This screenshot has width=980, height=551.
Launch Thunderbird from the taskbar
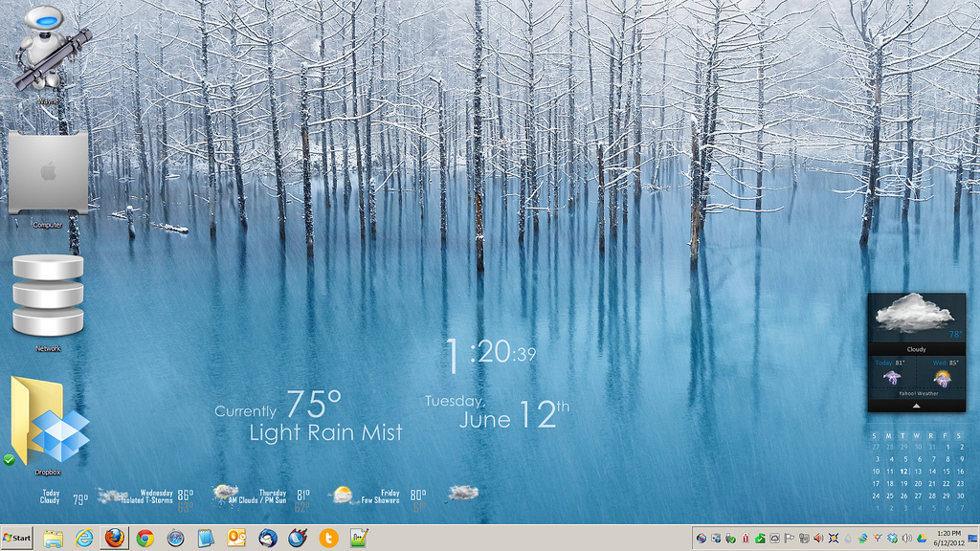point(268,538)
